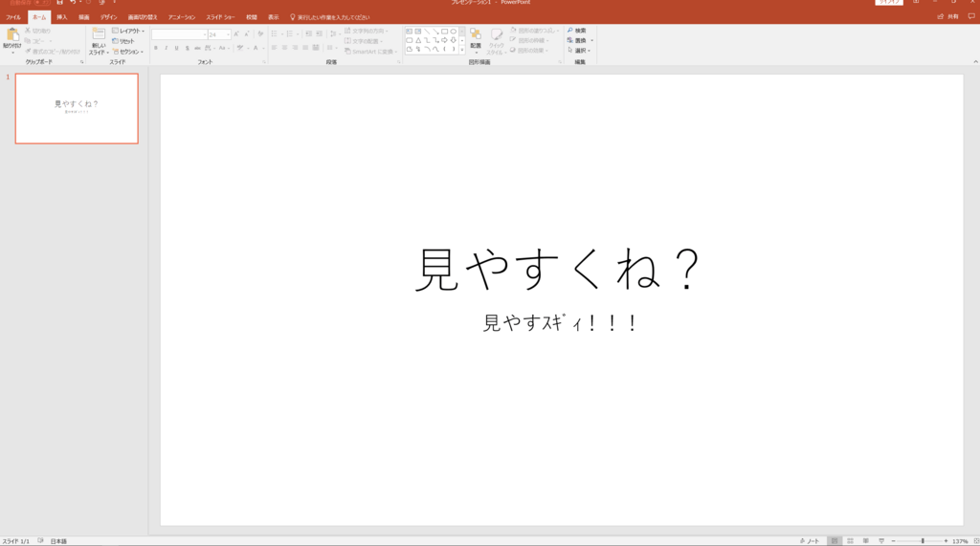Click the New Slide (新しいスライド) icon
The height and width of the screenshot is (546, 980).
(x=99, y=34)
